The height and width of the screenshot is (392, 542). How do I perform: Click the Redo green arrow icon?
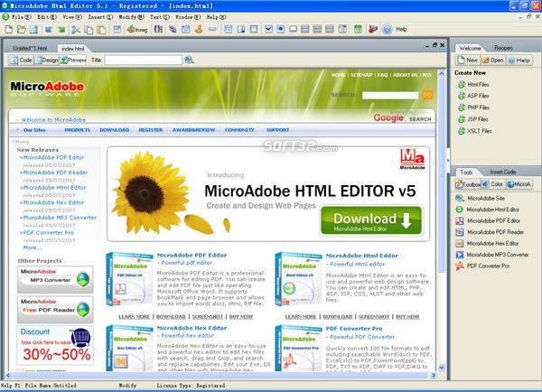click(61, 30)
